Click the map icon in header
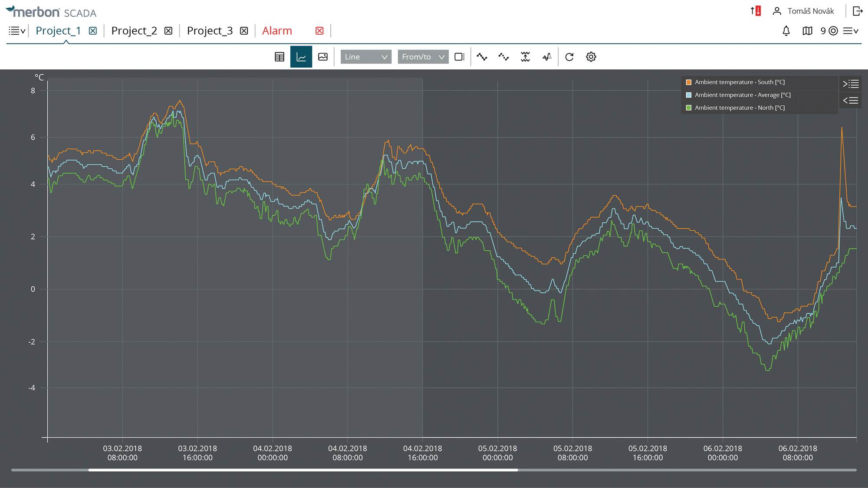Image resolution: width=868 pixels, height=488 pixels. 807,31
